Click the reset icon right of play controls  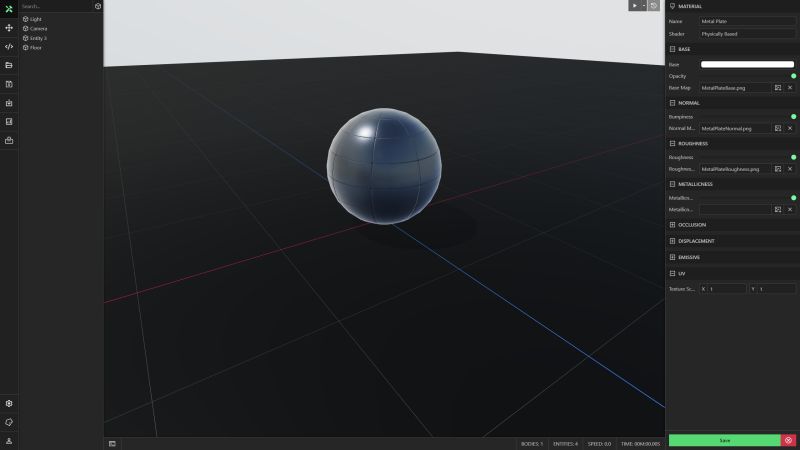tap(654, 6)
